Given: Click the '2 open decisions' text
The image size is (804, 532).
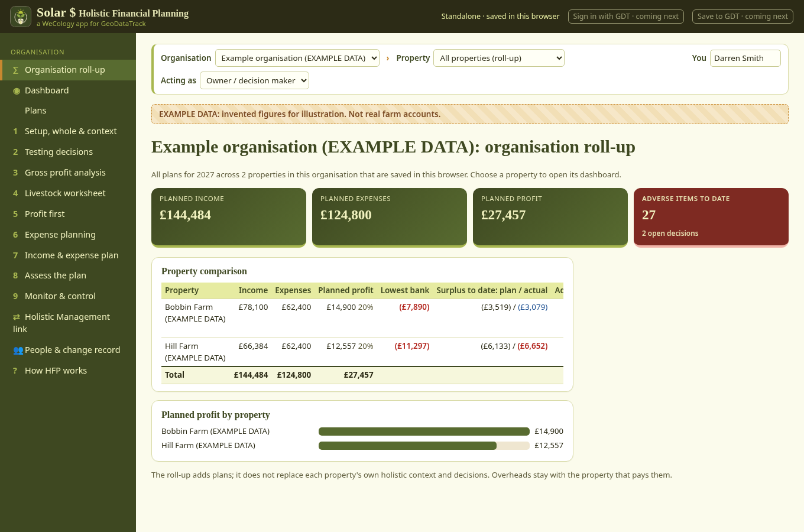Looking at the screenshot, I should pos(670,233).
